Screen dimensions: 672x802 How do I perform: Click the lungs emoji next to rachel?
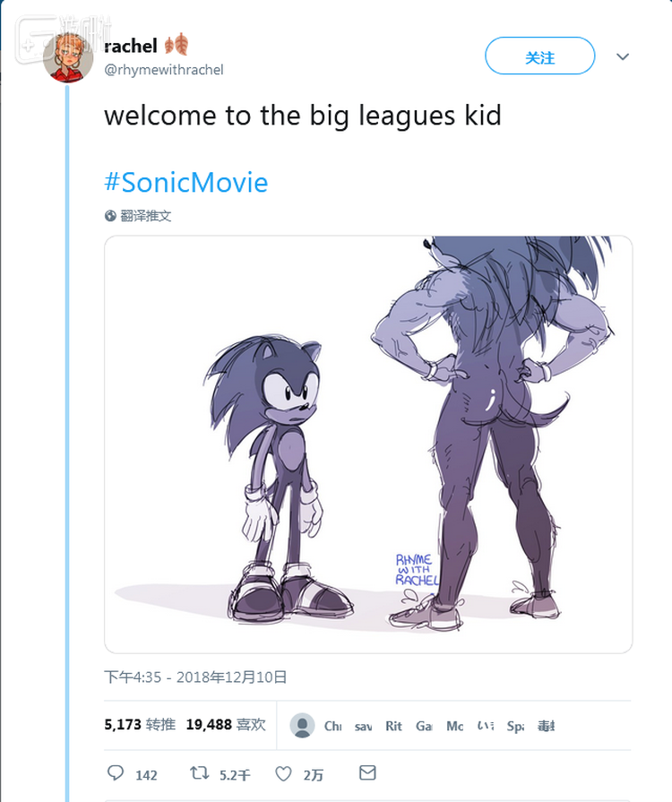pyautogui.click(x=178, y=45)
